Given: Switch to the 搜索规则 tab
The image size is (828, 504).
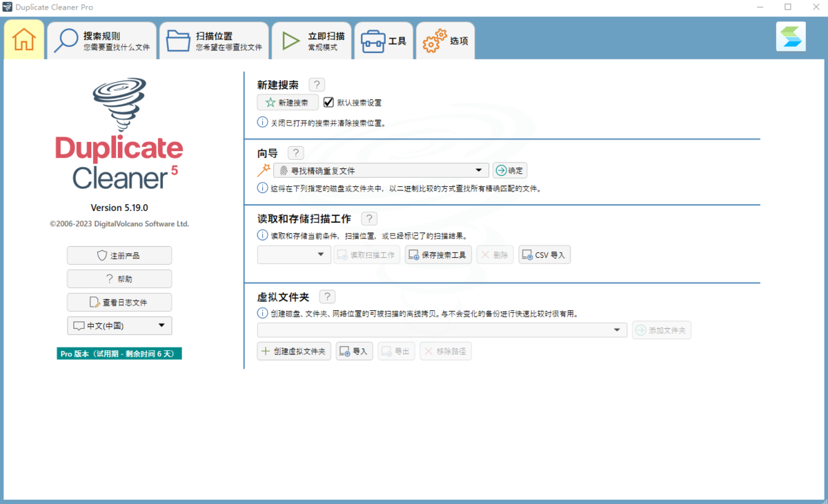Looking at the screenshot, I should 102,41.
